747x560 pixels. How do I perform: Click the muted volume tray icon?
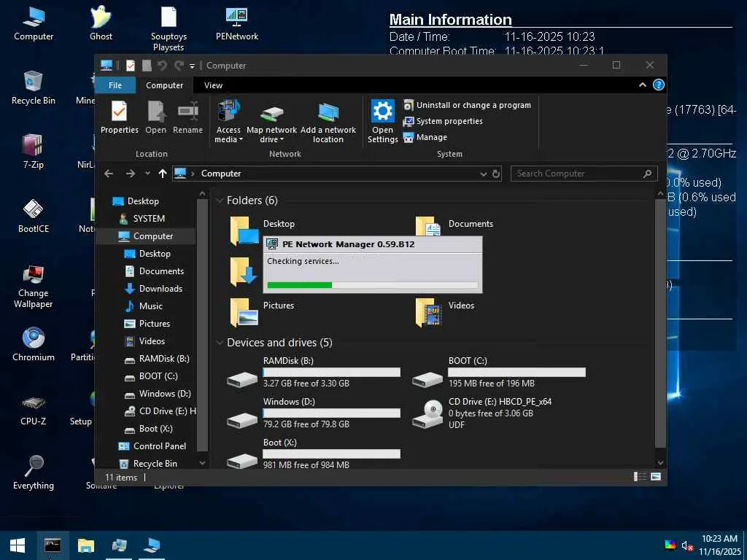(x=686, y=545)
